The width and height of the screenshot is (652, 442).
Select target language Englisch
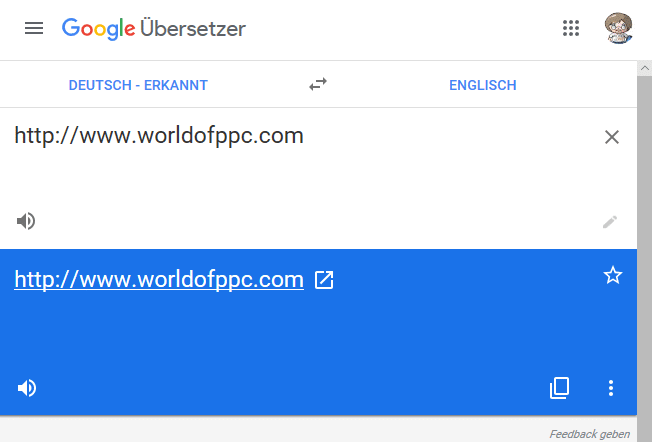pyautogui.click(x=482, y=85)
